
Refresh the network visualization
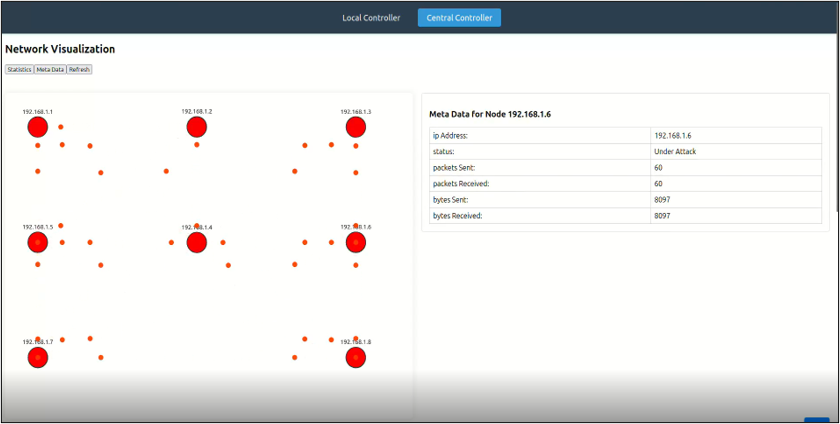point(79,70)
